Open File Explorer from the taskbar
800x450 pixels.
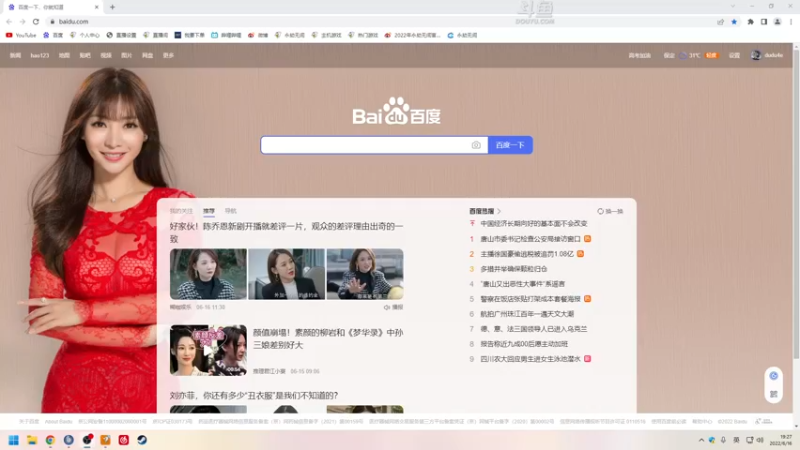(x=32, y=440)
